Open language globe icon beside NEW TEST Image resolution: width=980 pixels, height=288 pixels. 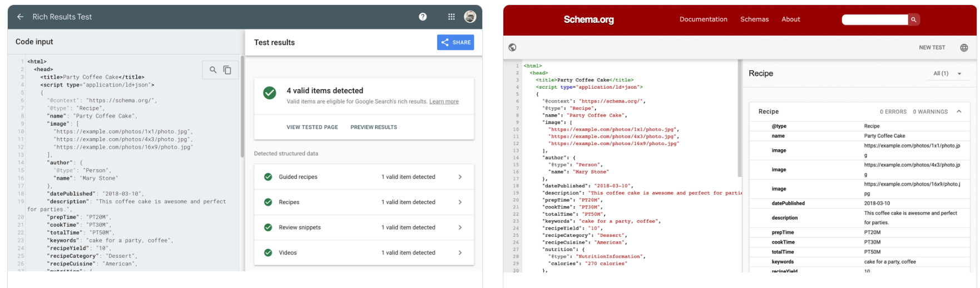click(x=964, y=47)
